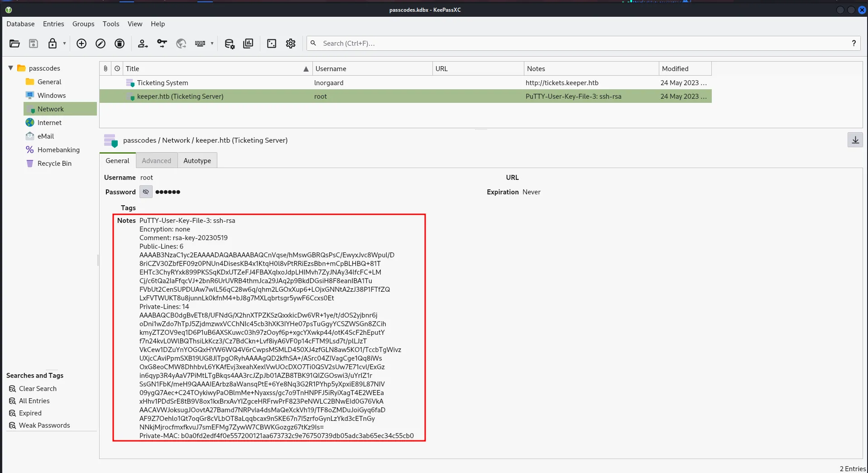Switch to the Autotype details tab
868x473 pixels.
click(x=197, y=160)
